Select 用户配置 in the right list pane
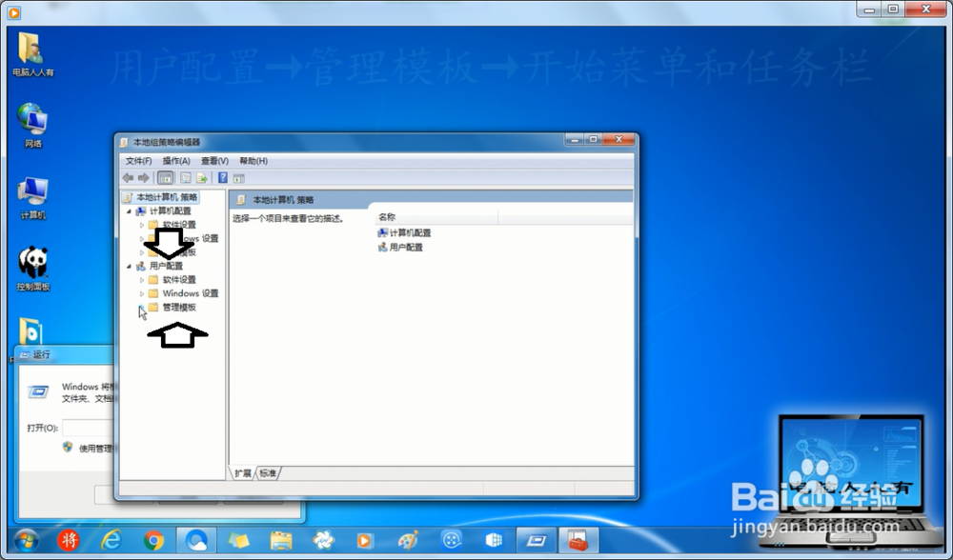This screenshot has height=560, width=953. [406, 248]
